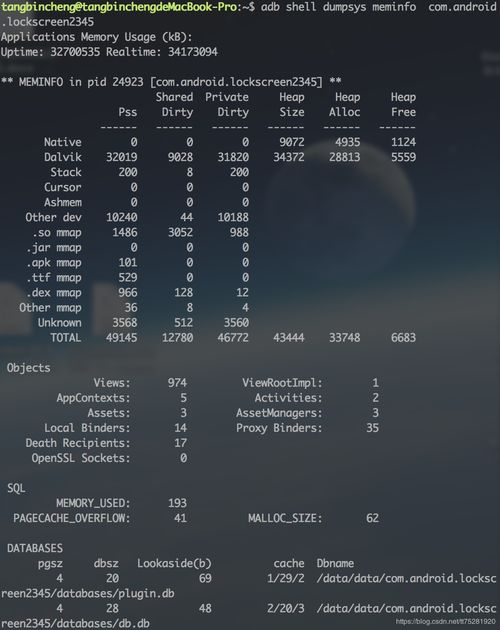Click the Views count 974
The width and height of the screenshot is (500, 630).
(x=177, y=383)
